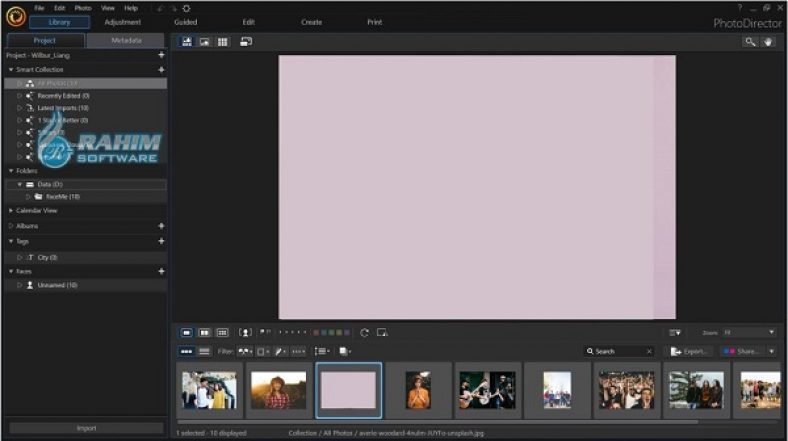The height and width of the screenshot is (441, 788).
Task: Toggle single photo view mode
Action: point(186,332)
